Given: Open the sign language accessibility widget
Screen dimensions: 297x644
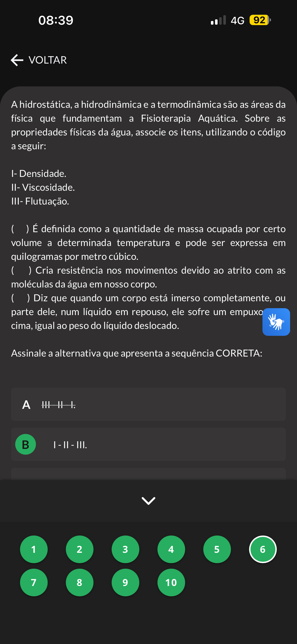Looking at the screenshot, I should click(276, 322).
